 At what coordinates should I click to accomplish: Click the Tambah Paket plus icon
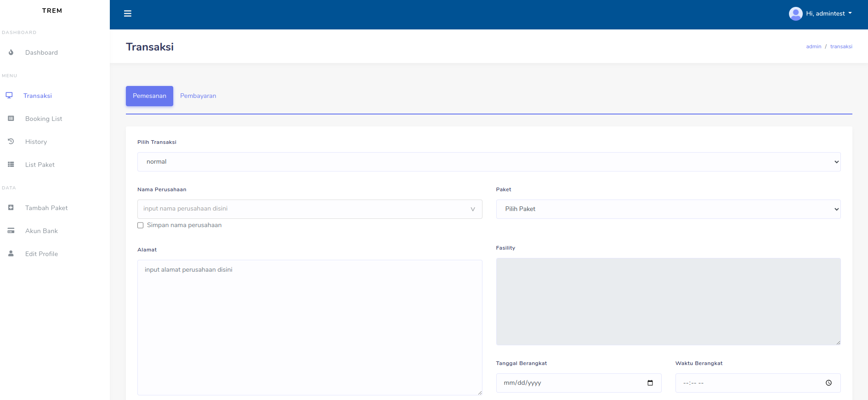11,208
